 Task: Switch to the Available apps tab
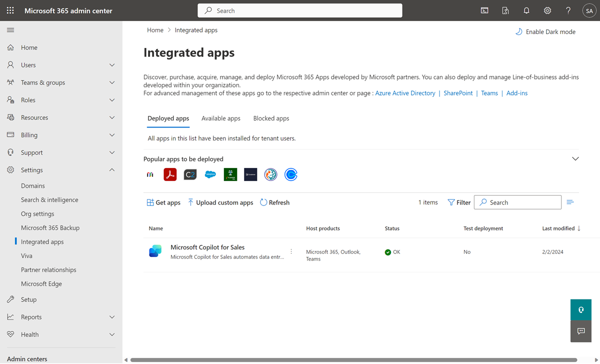pyautogui.click(x=220, y=118)
